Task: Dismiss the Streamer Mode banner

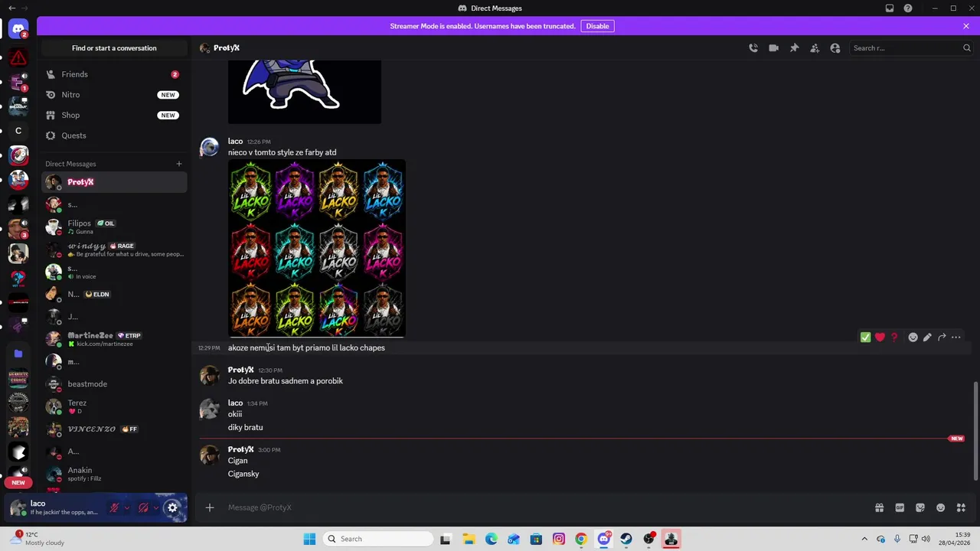Action: pos(966,26)
